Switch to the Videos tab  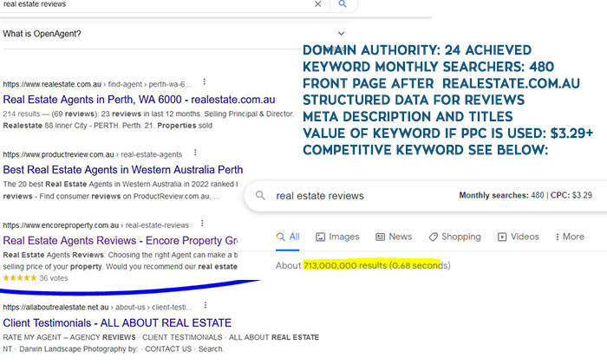[x=519, y=237]
